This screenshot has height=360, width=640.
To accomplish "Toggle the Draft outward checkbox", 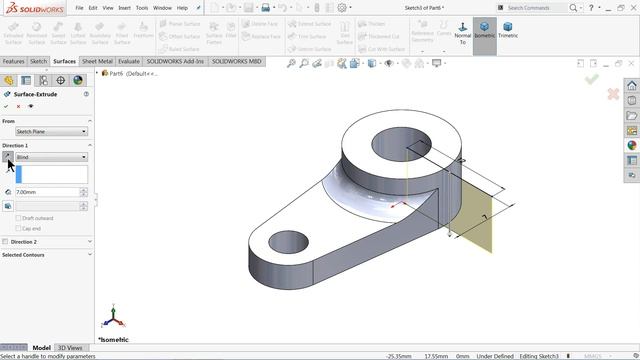I will click(18, 218).
